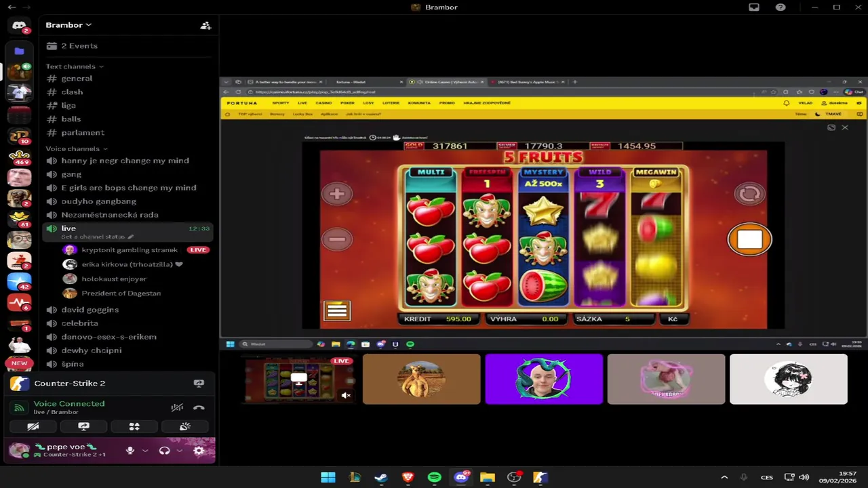Open the Activities launcher icon
Screen dimensions: 868x488
134,426
